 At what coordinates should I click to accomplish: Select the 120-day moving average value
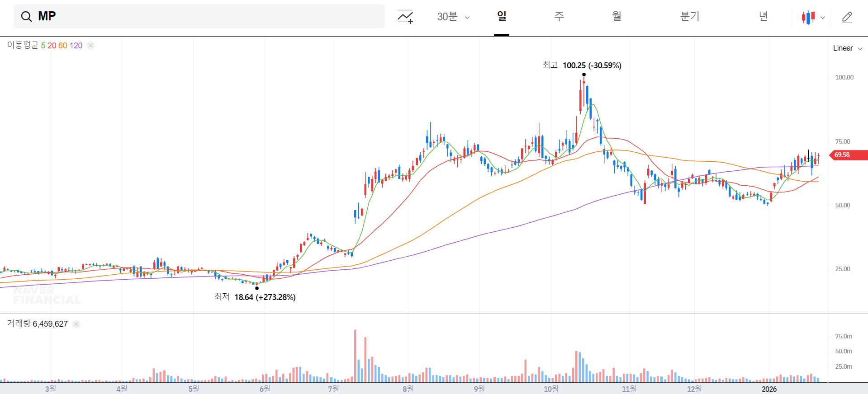pos(76,46)
